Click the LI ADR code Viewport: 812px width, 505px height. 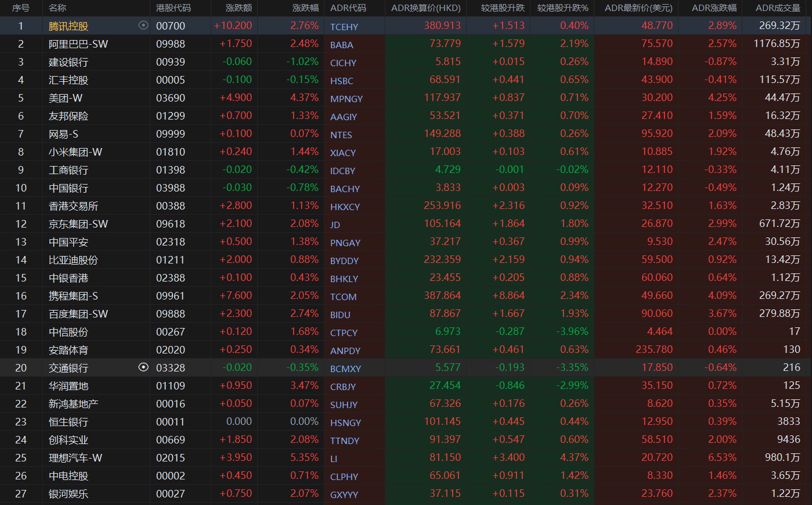(334, 459)
